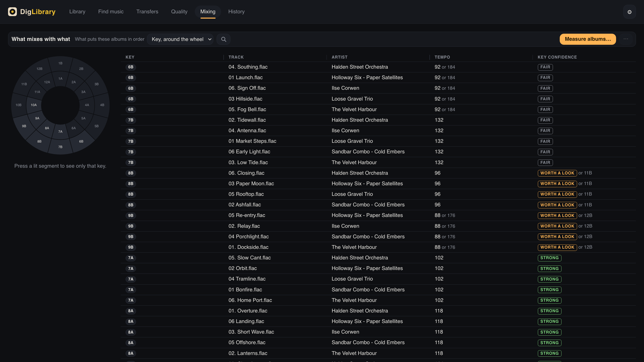Filter by the 7A wheel segment
This screenshot has width=644, height=362.
60,131
